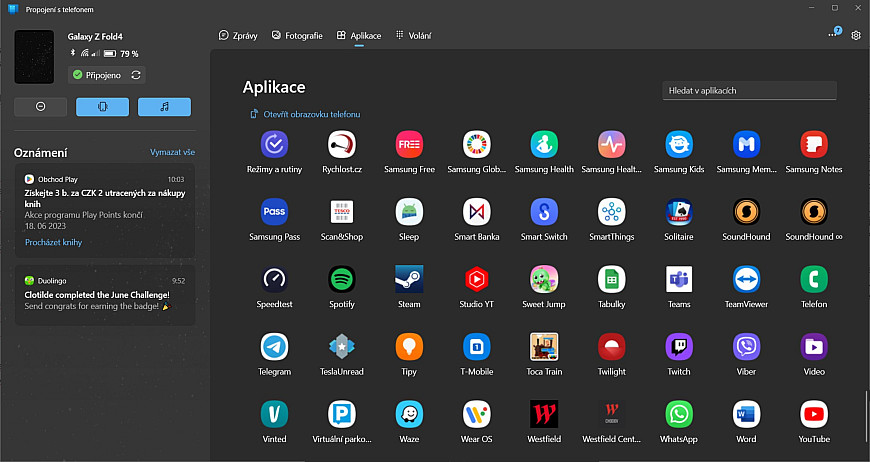Open the SoundHound ∞ app
The height and width of the screenshot is (462, 870).
point(813,212)
